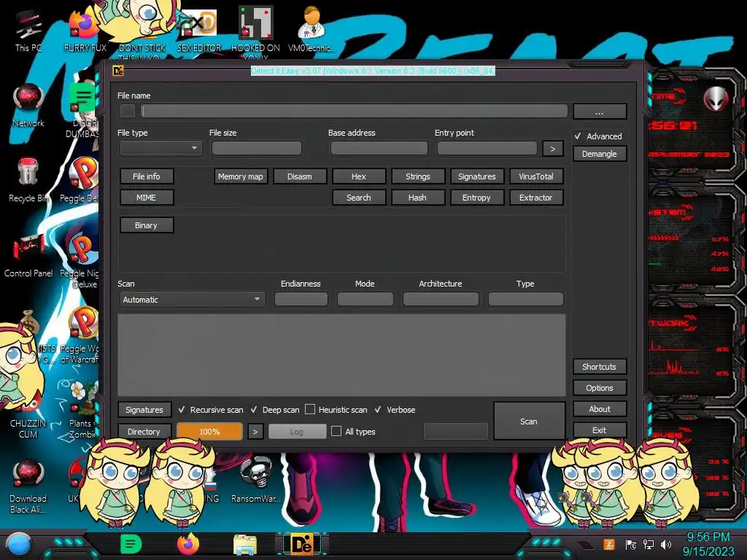Open This PC desktop icon
The width and height of the screenshot is (747, 560).
[28, 31]
